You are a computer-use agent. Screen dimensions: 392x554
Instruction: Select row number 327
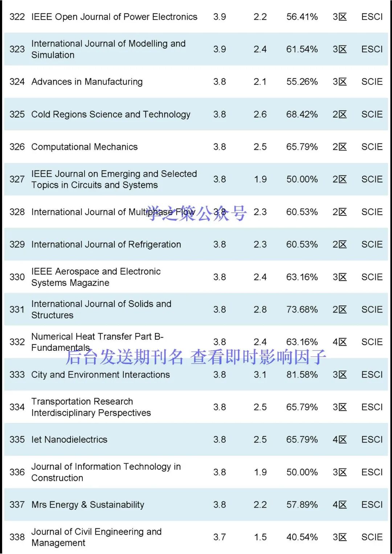pyautogui.click(x=17, y=179)
